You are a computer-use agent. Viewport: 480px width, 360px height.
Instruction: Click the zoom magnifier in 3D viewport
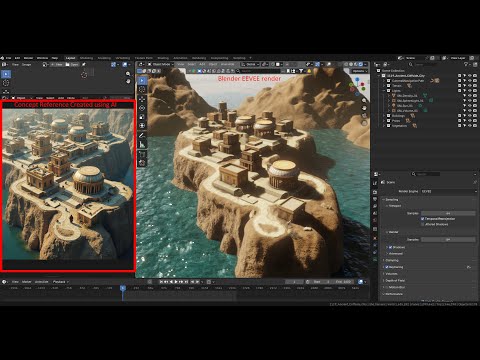(x=364, y=100)
